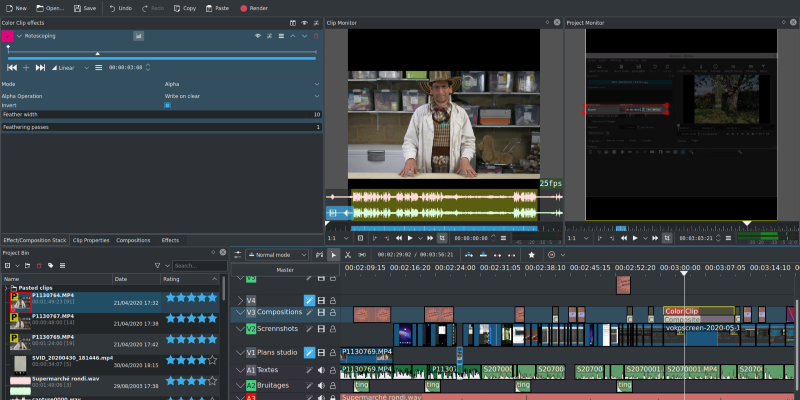800x400 pixels.
Task: Delete selected clip in Project Bin
Action: pyautogui.click(x=40, y=266)
